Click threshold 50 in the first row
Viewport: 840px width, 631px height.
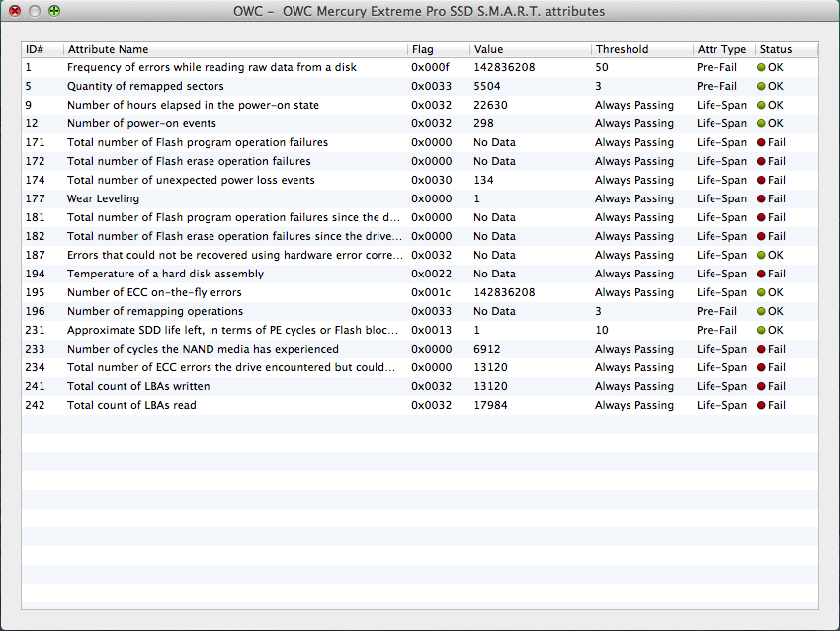tap(602, 67)
